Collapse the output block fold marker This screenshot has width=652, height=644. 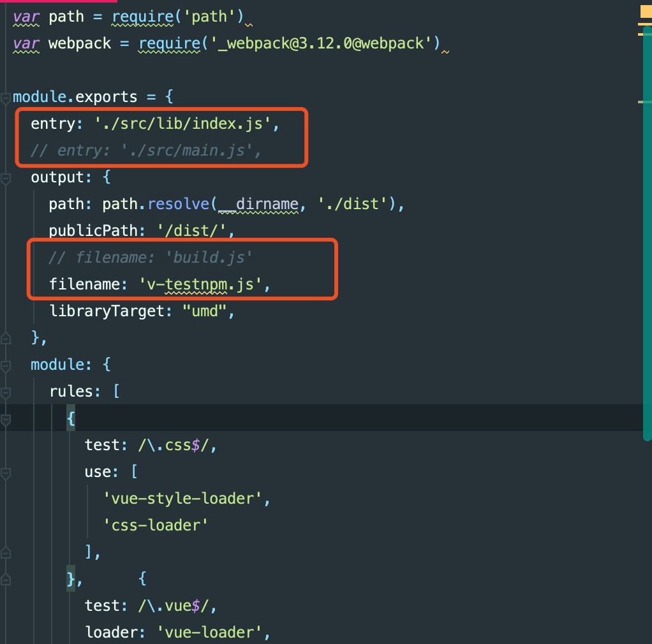5,179
